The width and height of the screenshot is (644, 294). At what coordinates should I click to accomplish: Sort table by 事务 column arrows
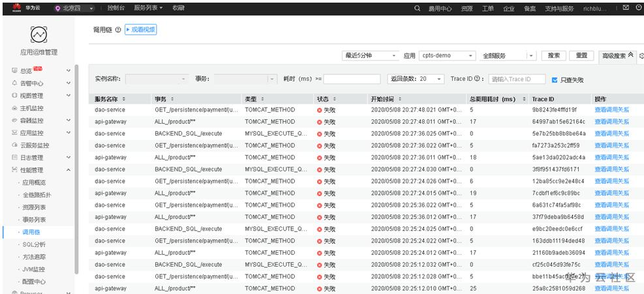(172, 99)
